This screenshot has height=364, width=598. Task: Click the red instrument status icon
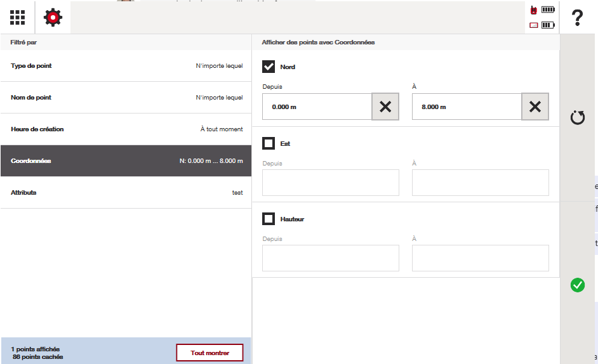point(533,10)
